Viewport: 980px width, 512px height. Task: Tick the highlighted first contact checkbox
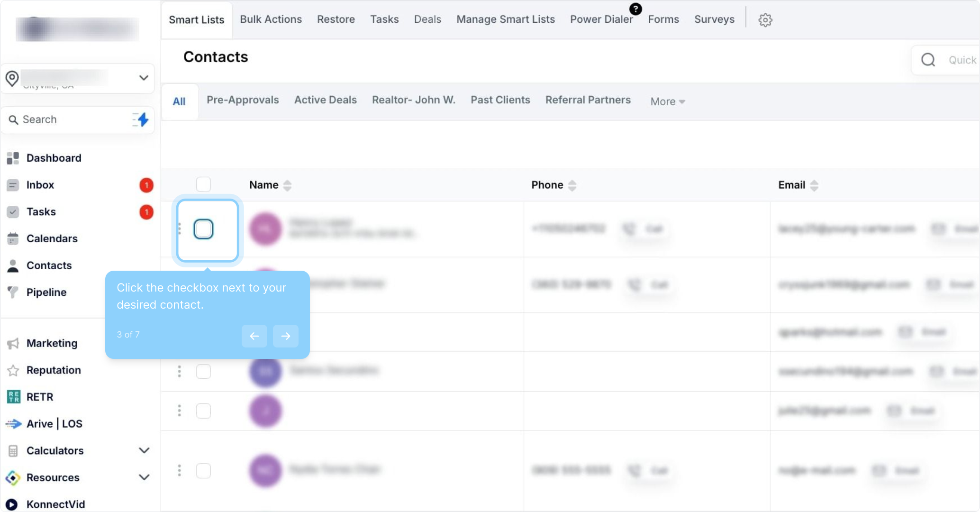204,229
